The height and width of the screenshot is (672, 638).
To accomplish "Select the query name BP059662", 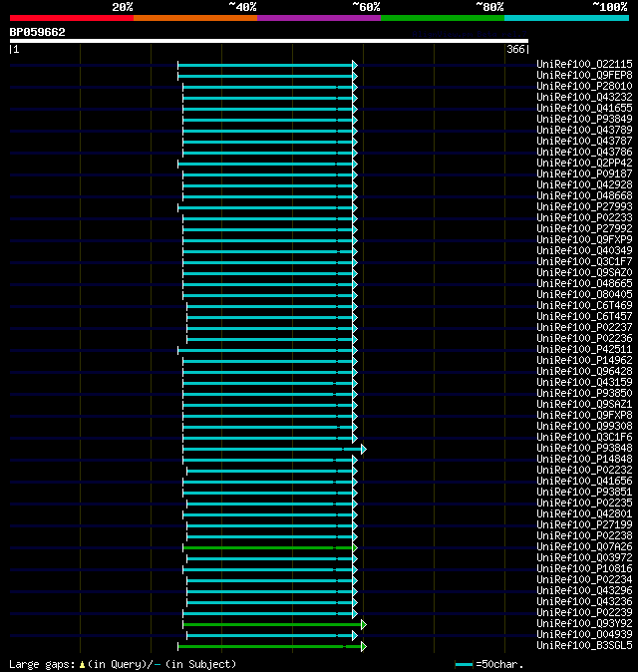I will (x=37, y=32).
